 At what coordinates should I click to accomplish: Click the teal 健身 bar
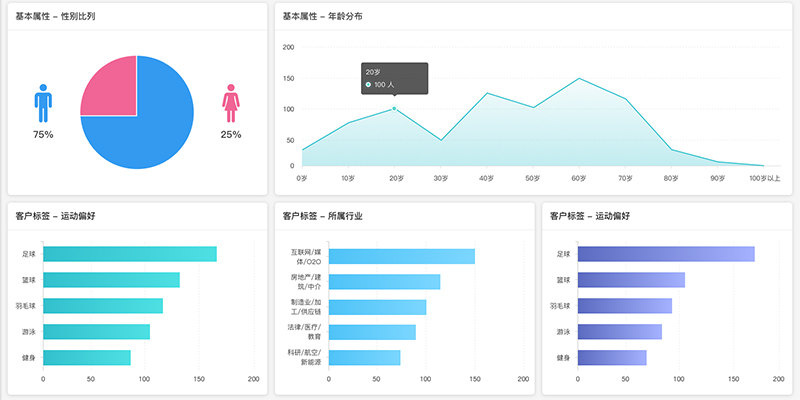coord(86,357)
